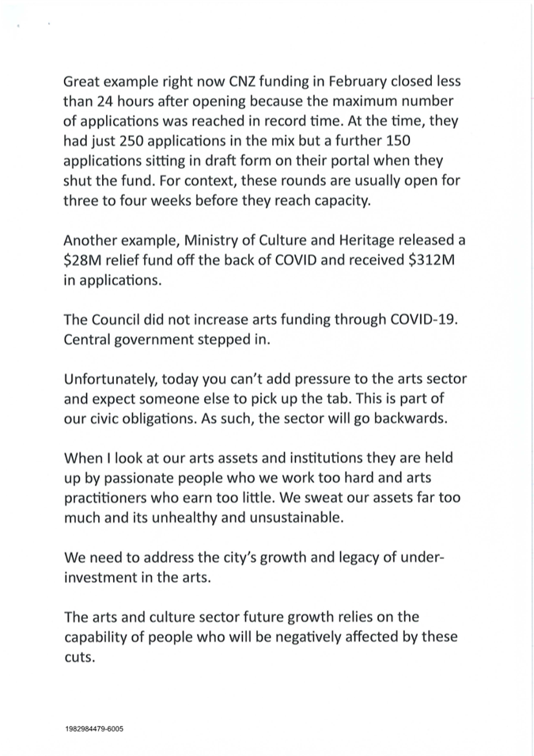Click 'investment in the arts' line
This screenshot has width=534, height=756.
(137, 577)
